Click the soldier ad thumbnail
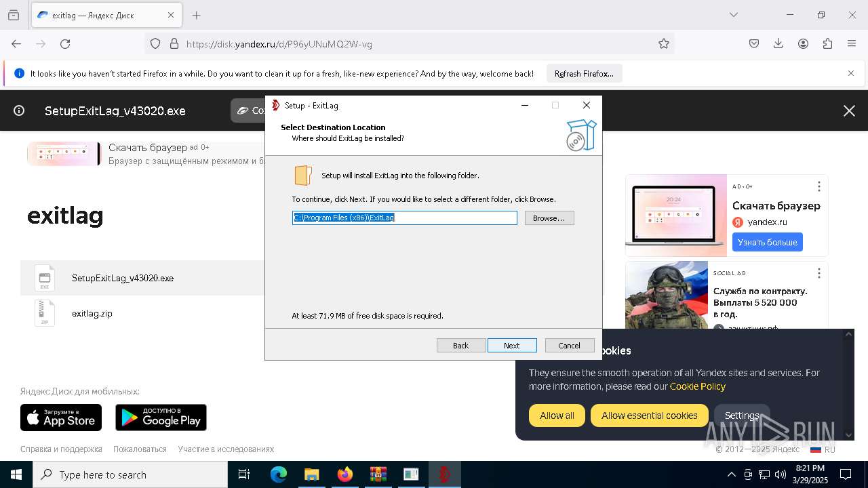Viewport: 868px width, 488px height. 667,296
